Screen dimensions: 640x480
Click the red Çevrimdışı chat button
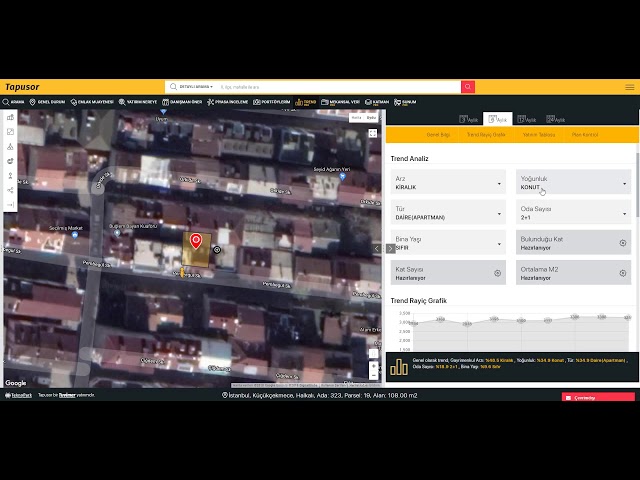tap(598, 397)
